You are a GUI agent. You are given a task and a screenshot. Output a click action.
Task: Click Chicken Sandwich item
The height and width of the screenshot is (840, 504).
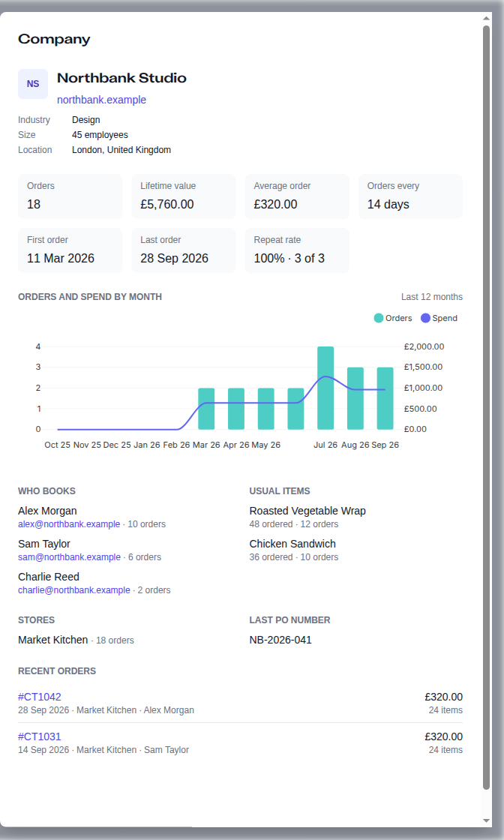(x=292, y=544)
